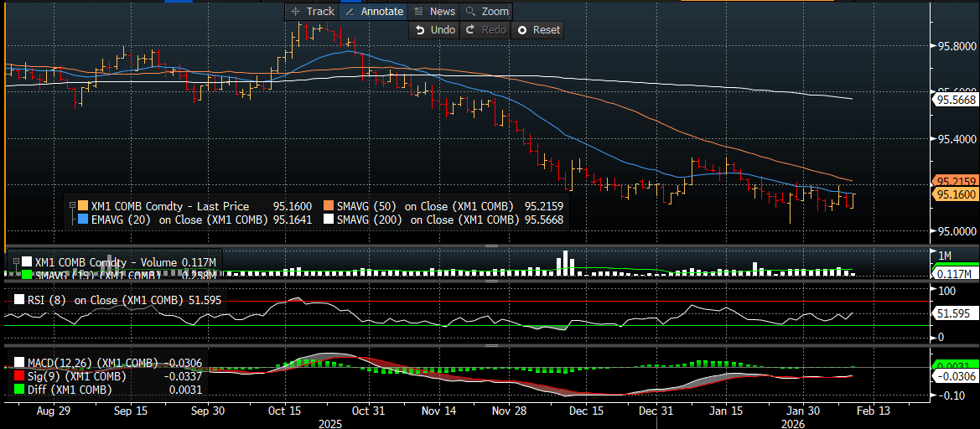Screen dimensions: 980x429
Task: Click the 95.2159 SMAVG price axis label
Action: click(x=954, y=181)
